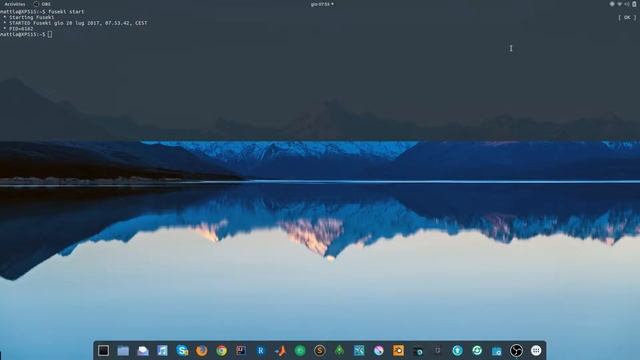
Task: Click the 'fuseki start' command text
Action: (66, 12)
